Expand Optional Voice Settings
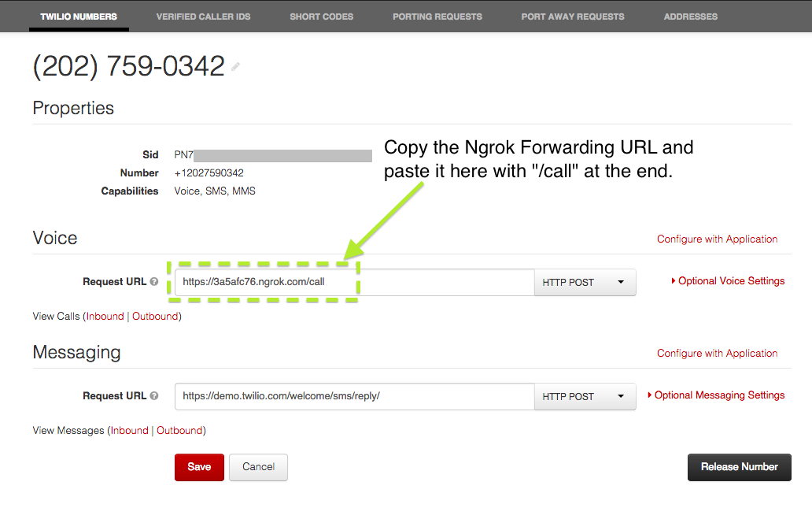Screen dimensions: 812x508 coord(728,281)
